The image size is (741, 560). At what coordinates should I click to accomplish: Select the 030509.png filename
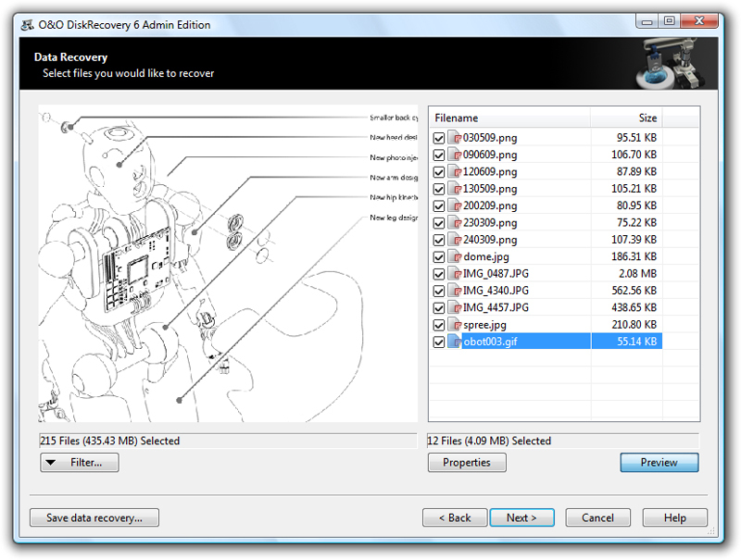490,138
